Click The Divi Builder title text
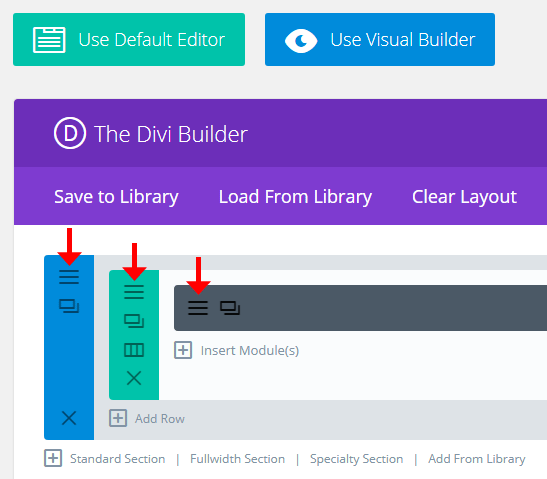 point(171,134)
